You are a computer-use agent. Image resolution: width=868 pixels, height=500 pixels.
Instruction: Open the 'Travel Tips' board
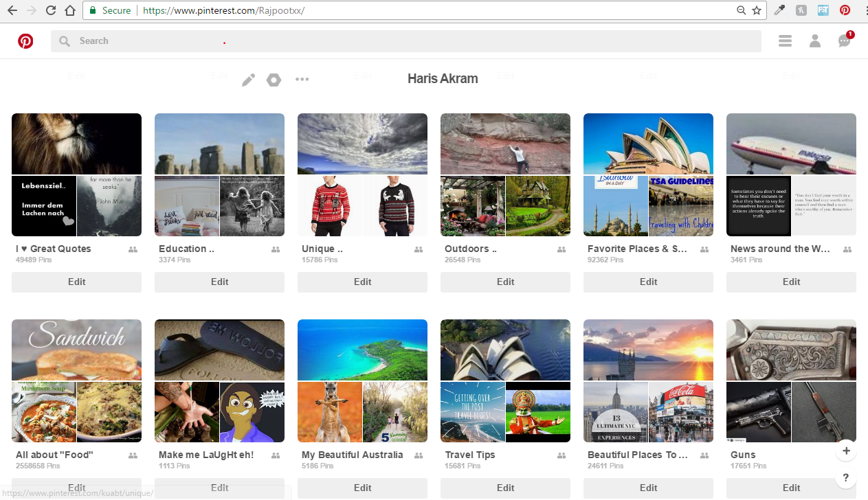click(x=505, y=380)
